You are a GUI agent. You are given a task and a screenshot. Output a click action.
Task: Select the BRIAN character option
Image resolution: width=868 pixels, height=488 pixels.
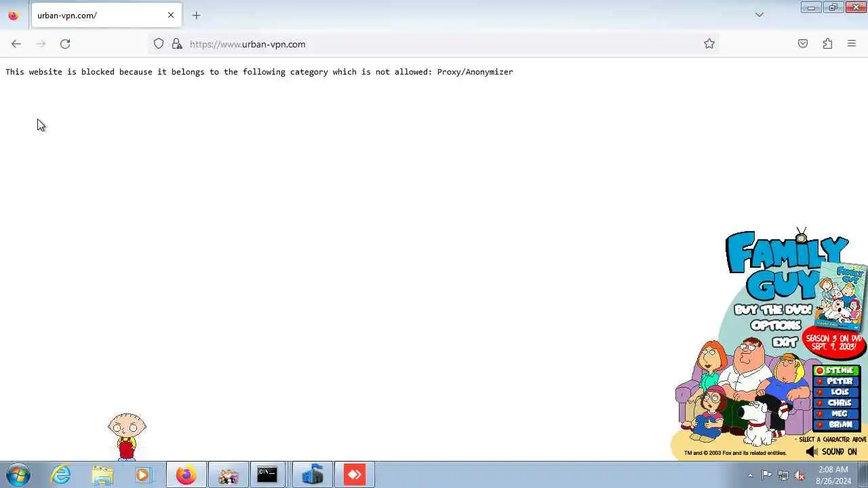(837, 424)
